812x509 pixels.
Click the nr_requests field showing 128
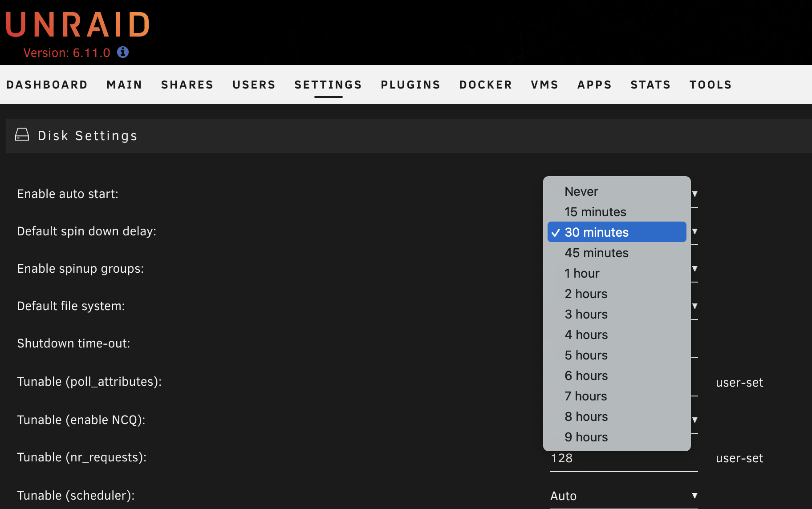[x=623, y=459]
